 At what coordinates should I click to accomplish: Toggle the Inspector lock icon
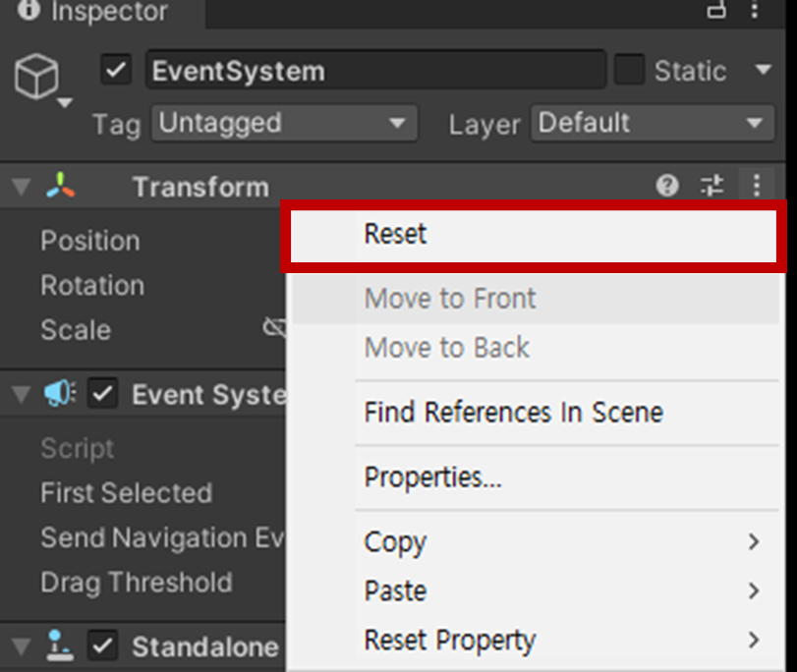point(716,10)
